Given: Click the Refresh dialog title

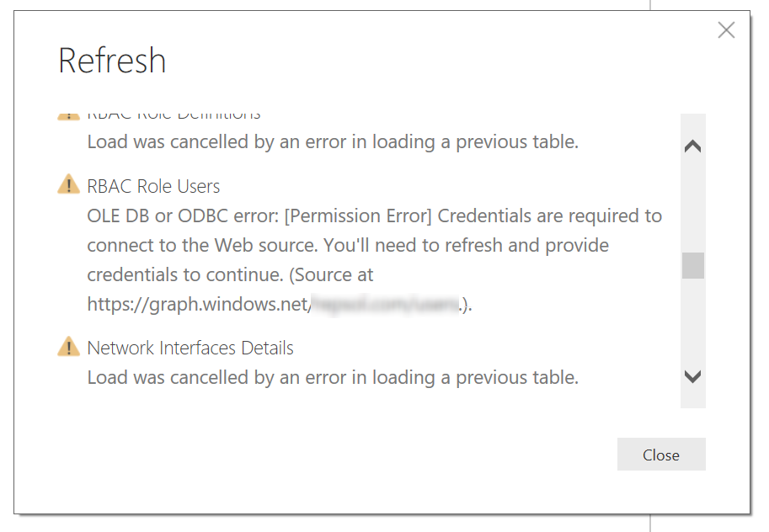Looking at the screenshot, I should 112,61.
